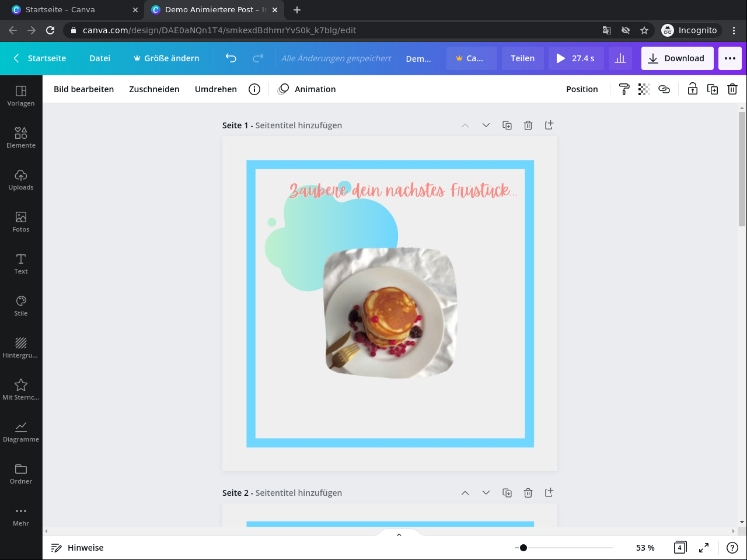Open the Canva Pro crown button
Screen dimensions: 747x560
472,58
